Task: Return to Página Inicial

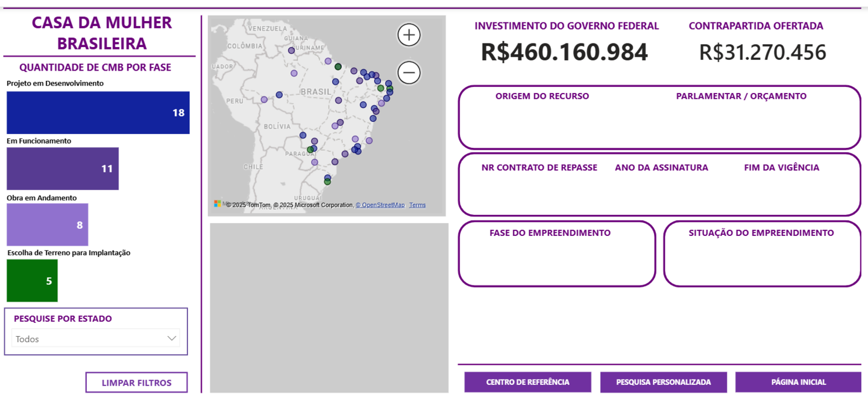Action: click(x=798, y=382)
